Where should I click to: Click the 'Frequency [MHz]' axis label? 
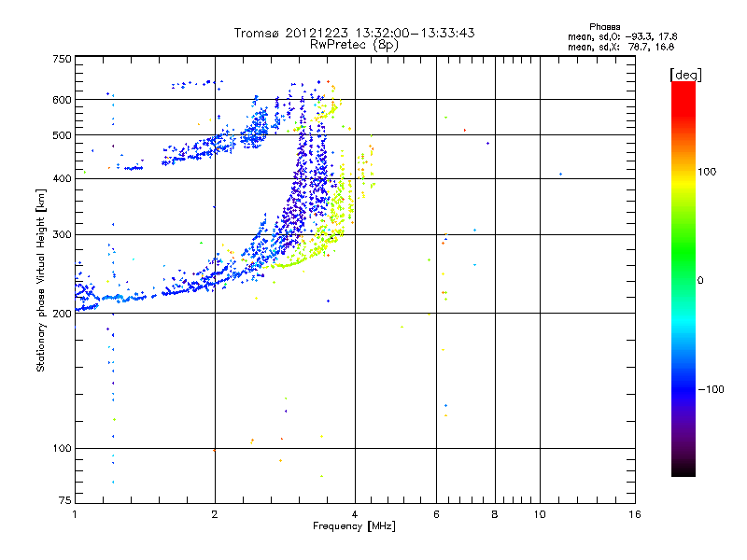coord(354,526)
